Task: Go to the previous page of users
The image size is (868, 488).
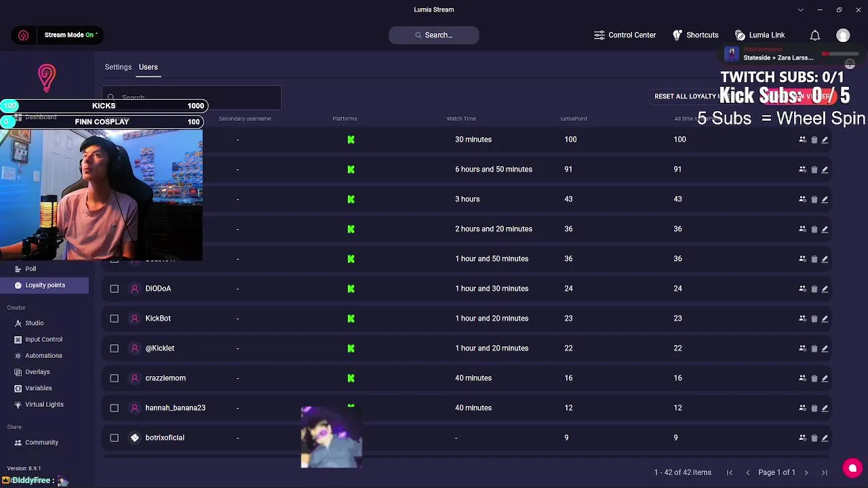Action: (748, 472)
